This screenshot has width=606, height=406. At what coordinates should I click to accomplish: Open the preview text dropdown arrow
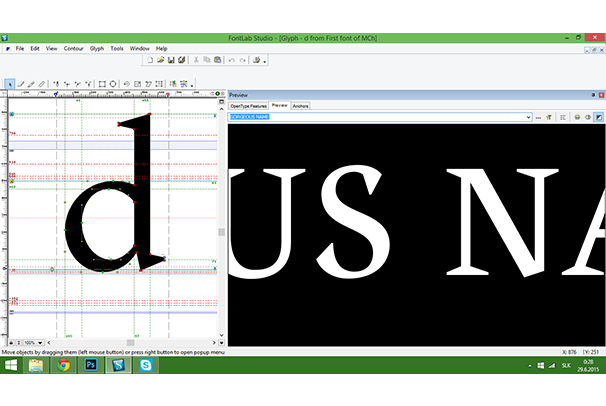click(x=527, y=117)
